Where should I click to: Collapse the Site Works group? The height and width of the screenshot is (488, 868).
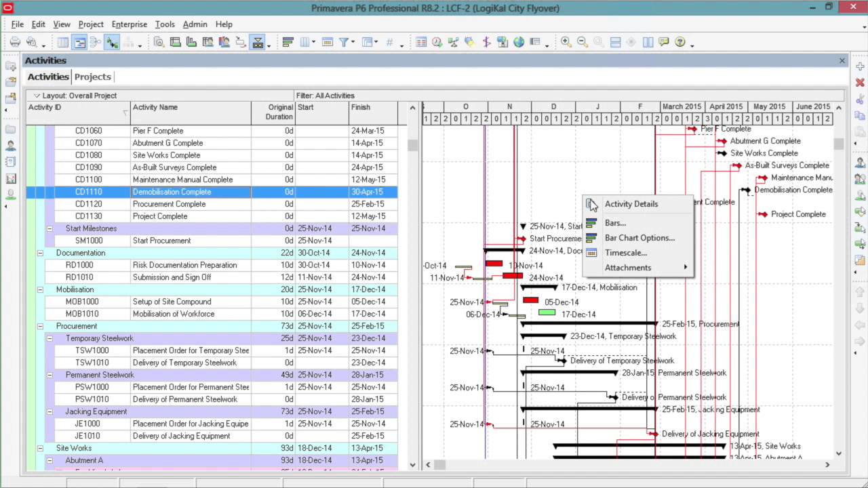[40, 448]
